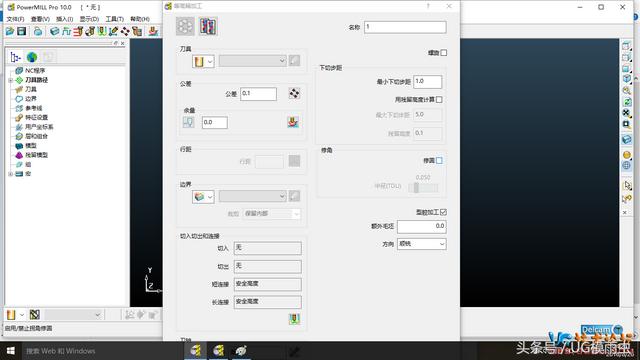Click the component thickness icon in 余量 section
640x360 pixels.
(293, 122)
